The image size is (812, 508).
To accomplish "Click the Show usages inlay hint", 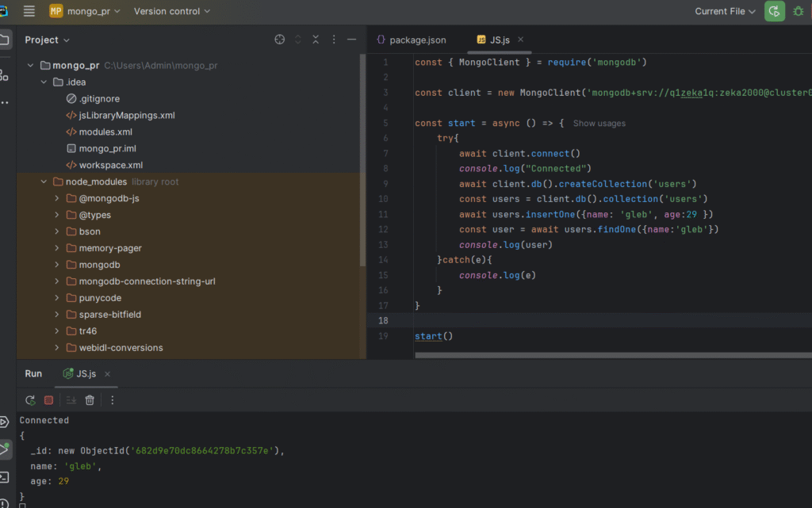I will tap(599, 123).
